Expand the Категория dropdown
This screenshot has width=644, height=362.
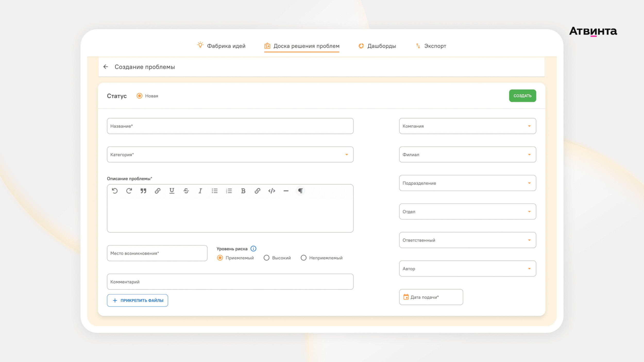tap(346, 155)
